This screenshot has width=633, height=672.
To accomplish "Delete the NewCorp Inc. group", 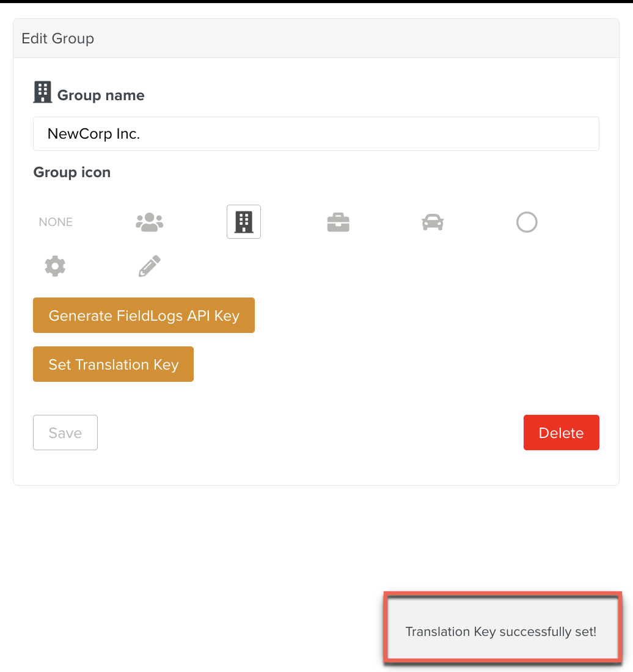I will (561, 433).
